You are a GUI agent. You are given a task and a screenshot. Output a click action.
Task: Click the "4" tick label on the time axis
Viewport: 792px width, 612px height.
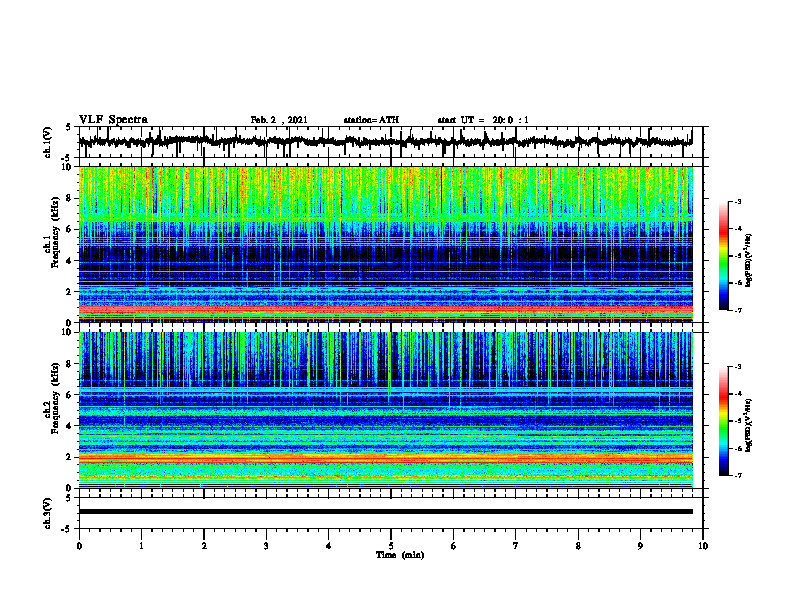pyautogui.click(x=329, y=546)
